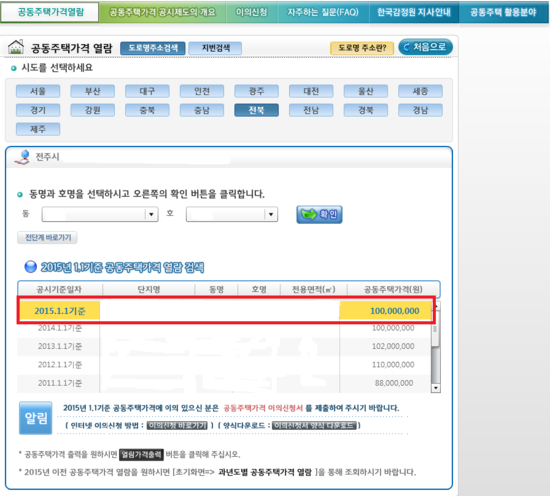Screen dimensions: 550x496
Task: Click the 호명 column header
Action: pyautogui.click(x=259, y=289)
